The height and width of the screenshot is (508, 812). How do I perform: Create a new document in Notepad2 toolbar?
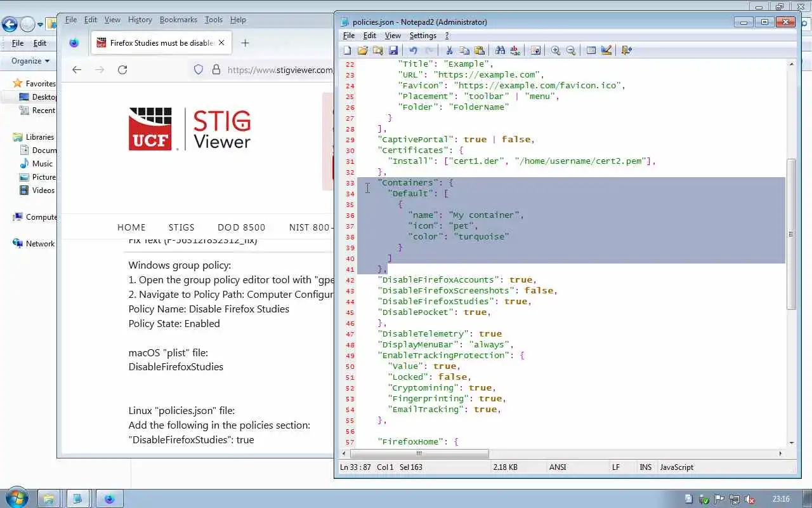click(x=348, y=50)
